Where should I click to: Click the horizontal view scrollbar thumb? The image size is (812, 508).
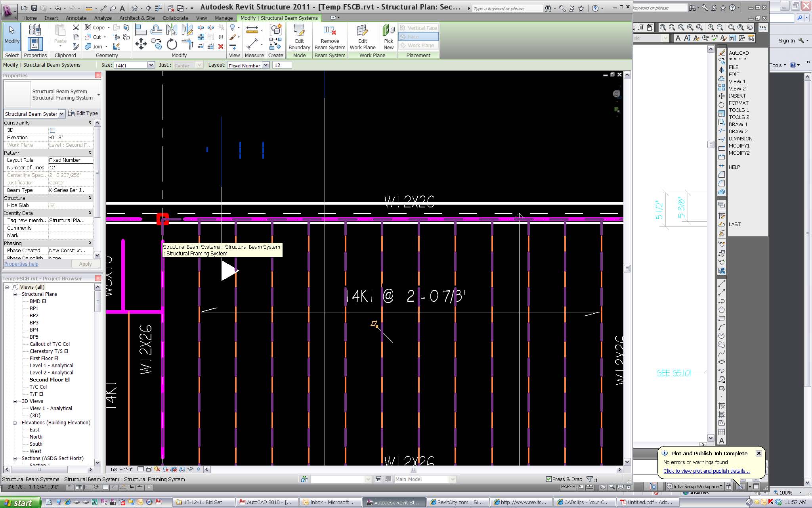(413, 470)
